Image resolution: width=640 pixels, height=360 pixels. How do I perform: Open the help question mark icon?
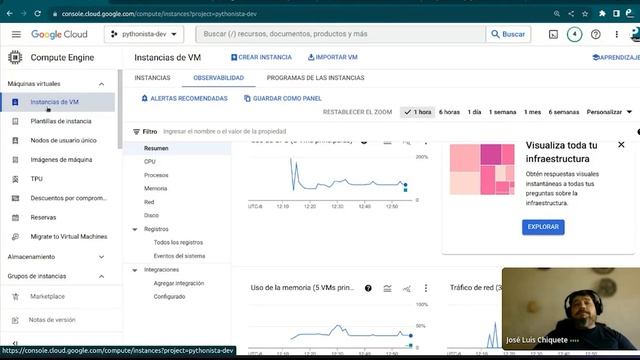(596, 34)
